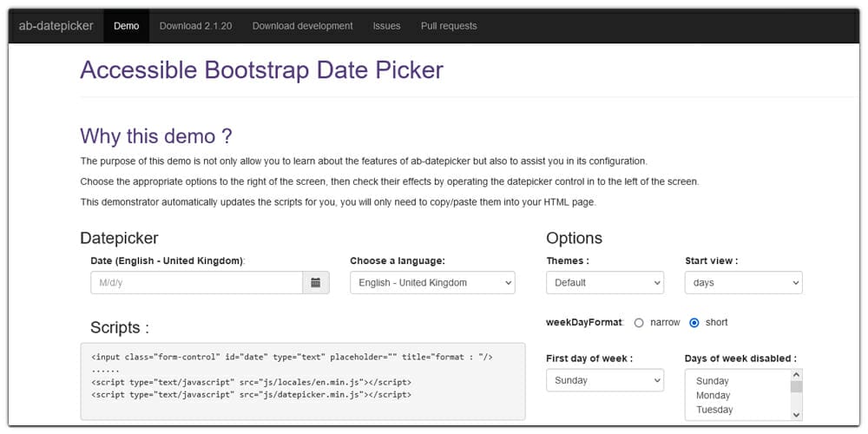868x434 pixels.
Task: Click the Accessible Bootstrap Date Picker heading
Action: [262, 71]
